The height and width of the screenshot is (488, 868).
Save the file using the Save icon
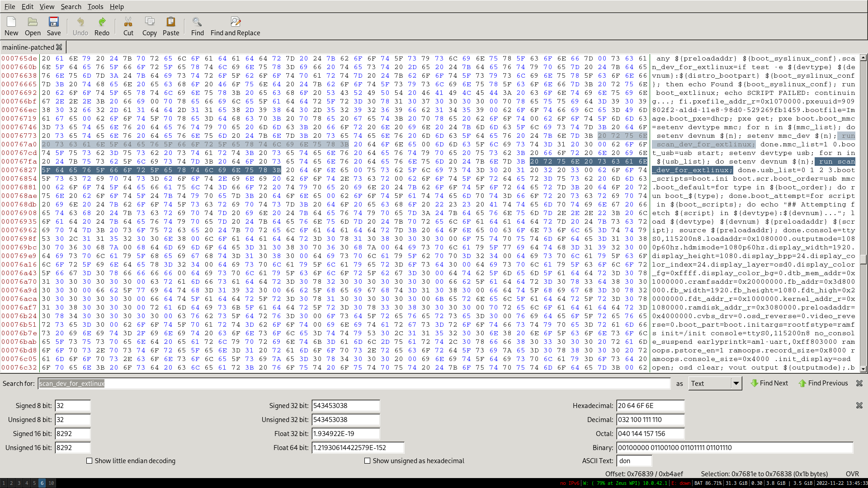point(54,26)
